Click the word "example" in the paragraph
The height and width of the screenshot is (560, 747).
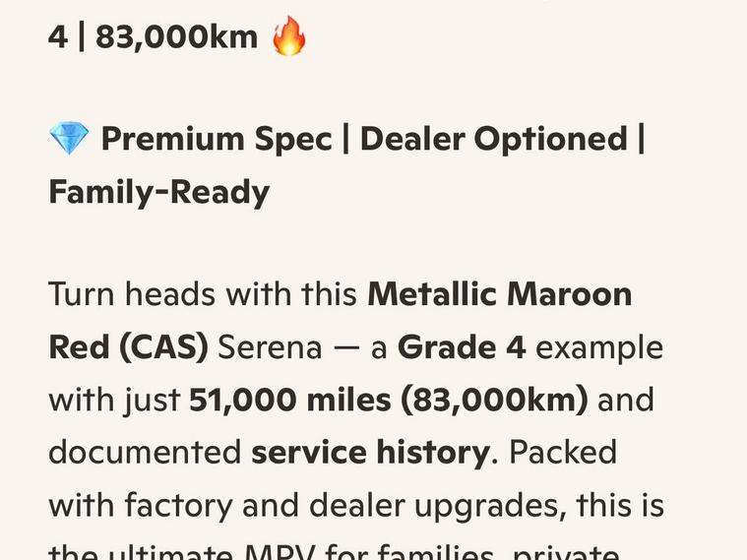pyautogui.click(x=599, y=347)
